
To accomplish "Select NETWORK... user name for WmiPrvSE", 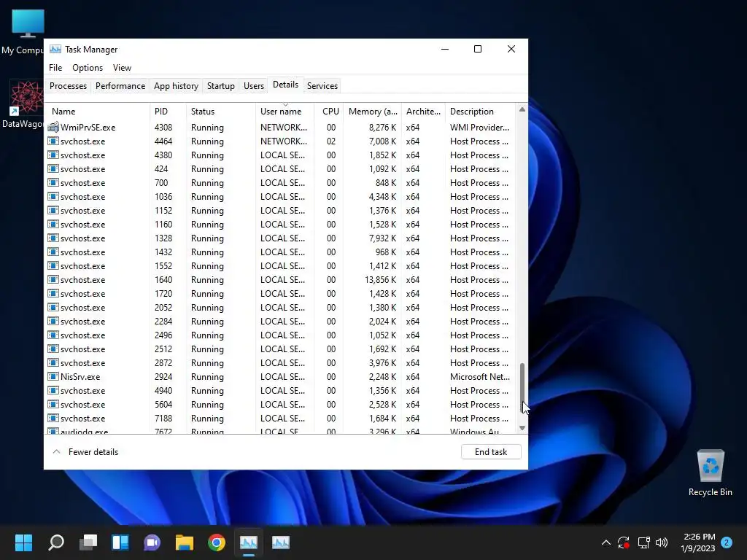I will (x=284, y=127).
